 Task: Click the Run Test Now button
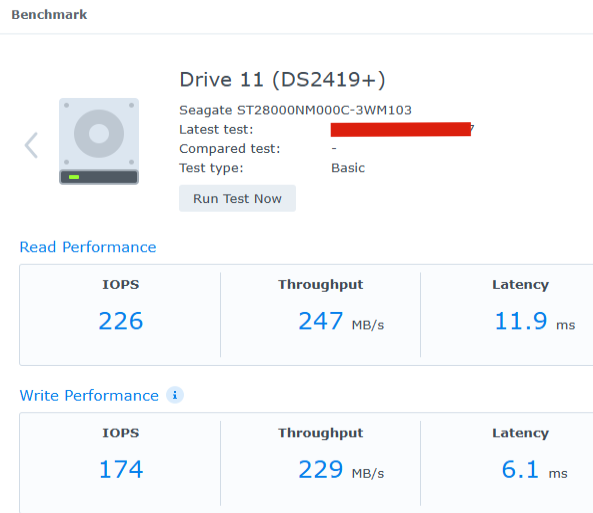237,198
